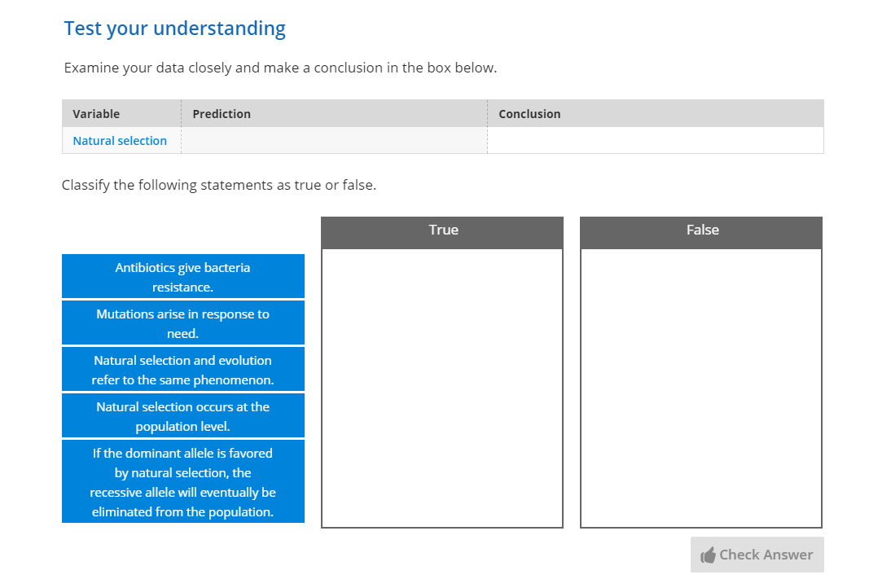Click the True column header
This screenshot has width=891, height=588.
click(442, 230)
